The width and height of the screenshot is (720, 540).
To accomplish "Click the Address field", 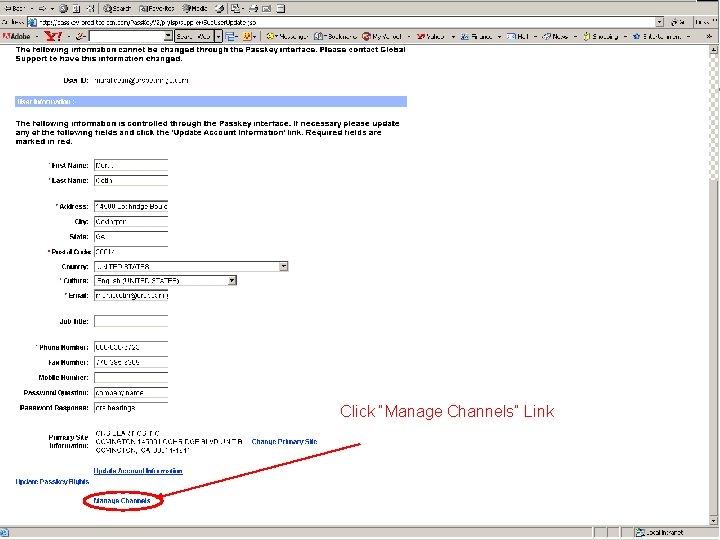I will point(131,206).
